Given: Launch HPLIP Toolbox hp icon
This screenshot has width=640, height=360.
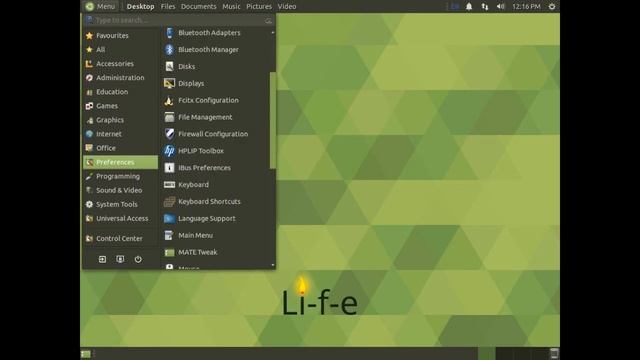Looking at the screenshot, I should [169, 151].
